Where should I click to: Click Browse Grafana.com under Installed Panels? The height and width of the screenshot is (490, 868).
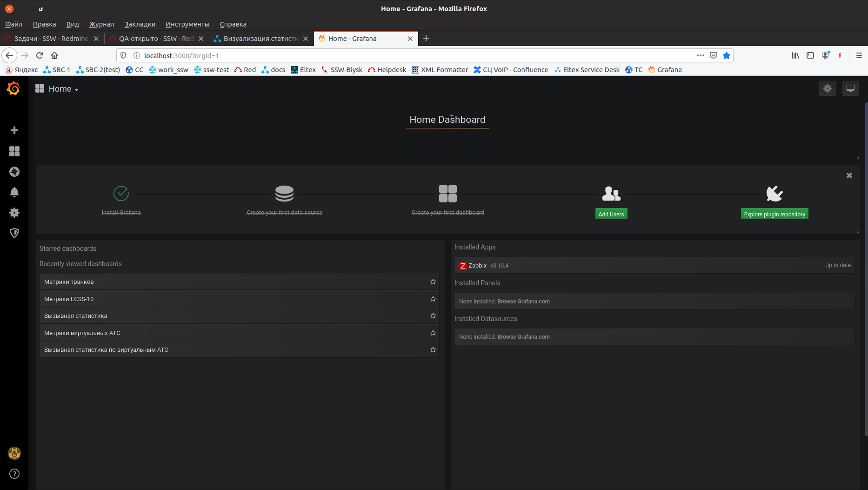[523, 302]
